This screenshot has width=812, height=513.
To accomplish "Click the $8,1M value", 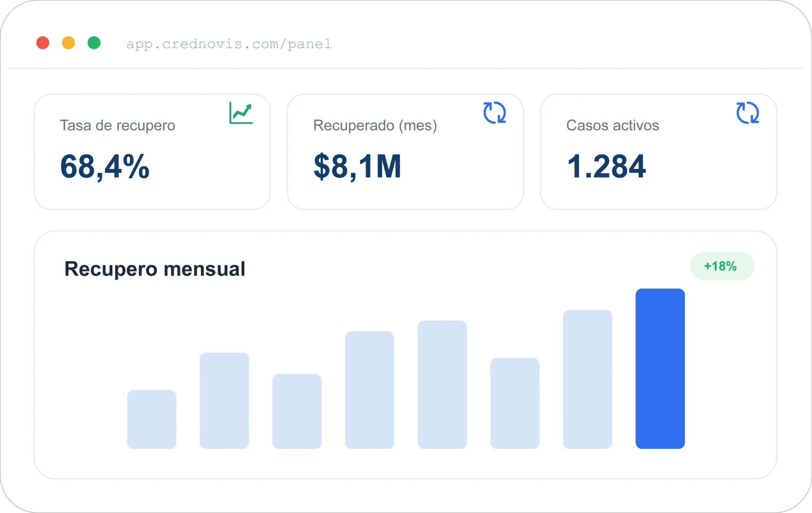I will pyautogui.click(x=357, y=167).
